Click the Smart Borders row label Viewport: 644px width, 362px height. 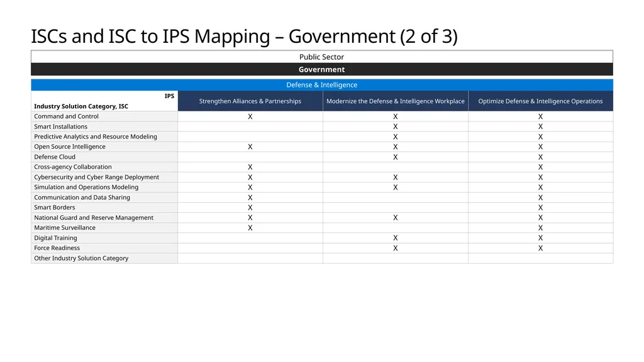click(55, 207)
